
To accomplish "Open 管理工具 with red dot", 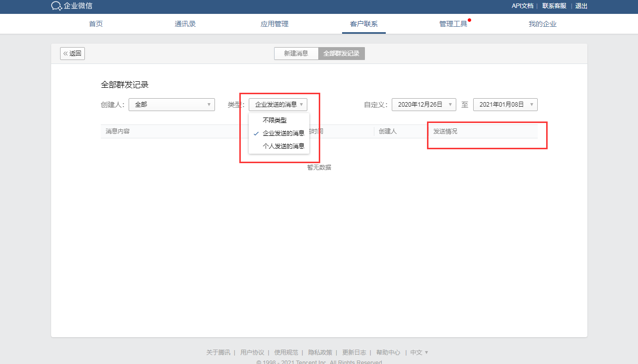I will pyautogui.click(x=453, y=24).
